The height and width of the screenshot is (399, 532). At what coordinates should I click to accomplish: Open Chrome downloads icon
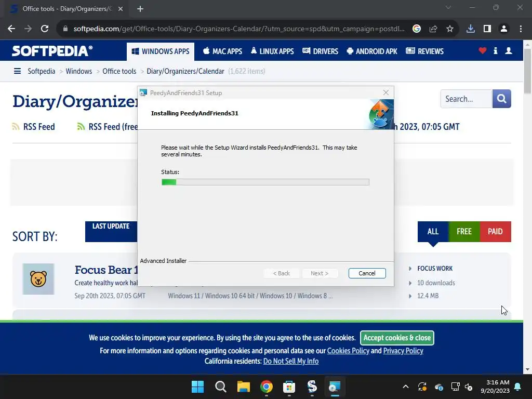point(471,29)
